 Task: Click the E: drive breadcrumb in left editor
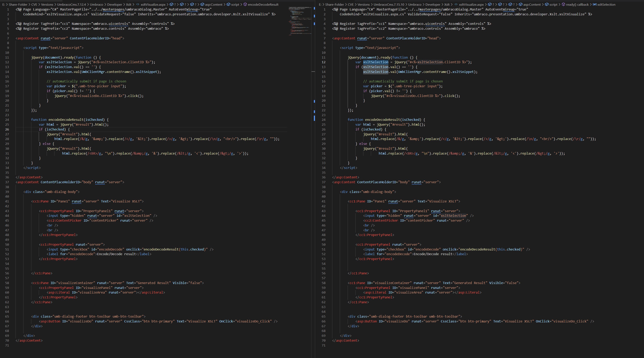[3, 4]
